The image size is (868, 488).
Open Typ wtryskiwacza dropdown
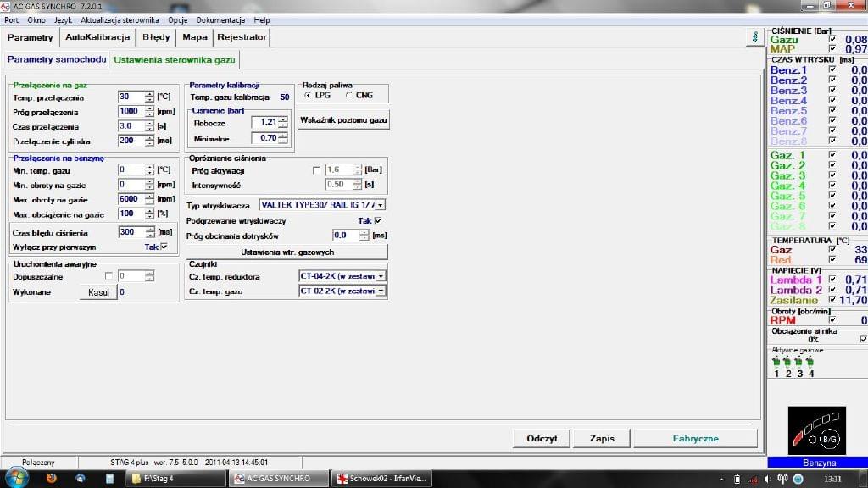[x=381, y=205]
